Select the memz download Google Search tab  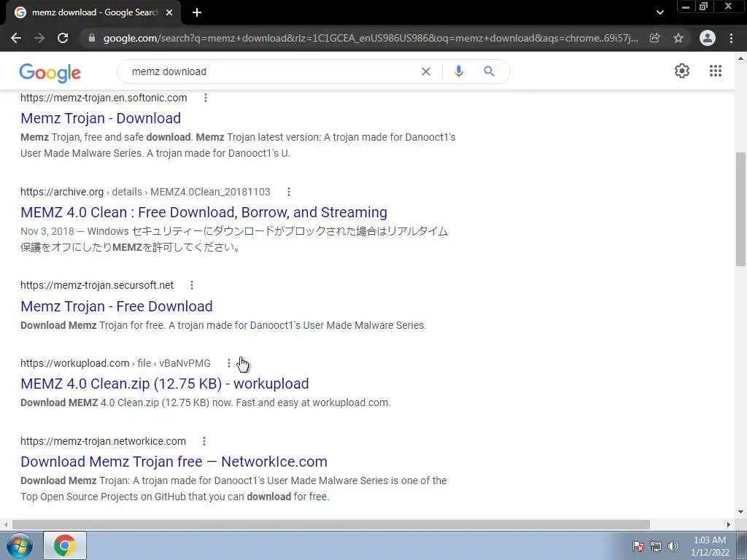click(x=93, y=13)
